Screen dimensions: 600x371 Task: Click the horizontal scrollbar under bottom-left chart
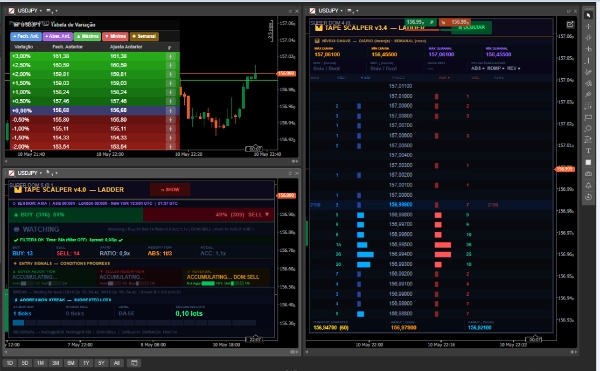(x=152, y=352)
